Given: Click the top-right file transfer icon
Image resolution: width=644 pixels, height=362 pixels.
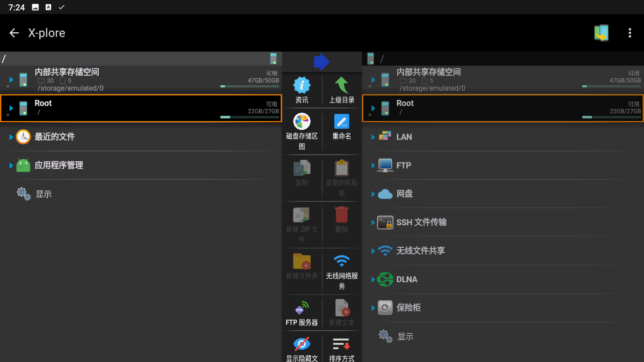Looking at the screenshot, I should [602, 33].
